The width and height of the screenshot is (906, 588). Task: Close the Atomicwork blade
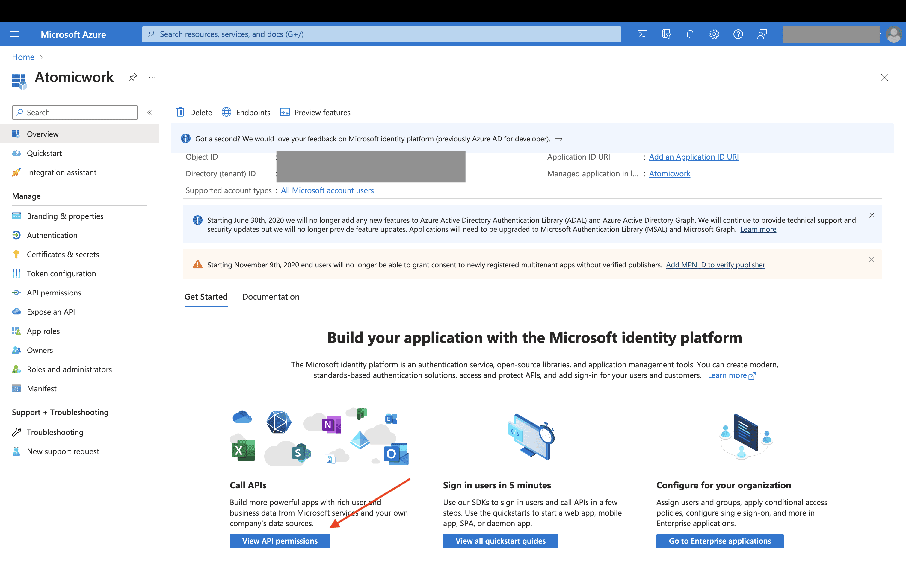coord(884,78)
